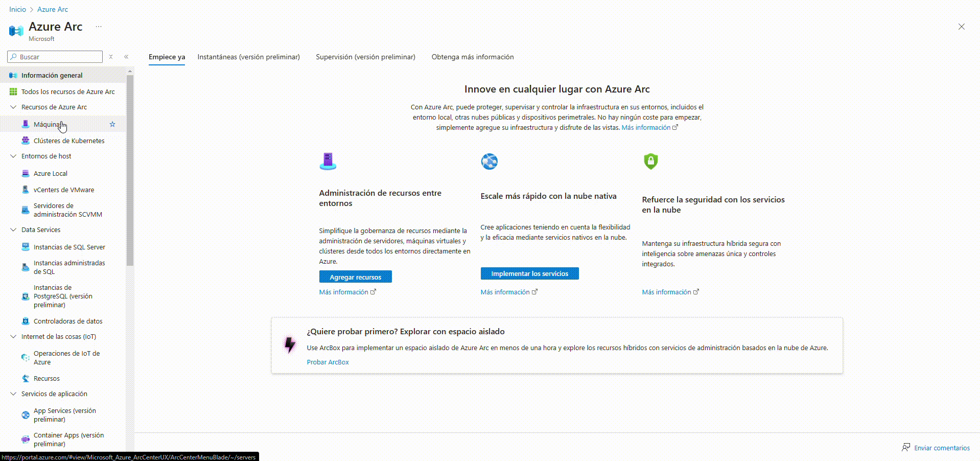
Task: Switch to Obtenga más información tab
Action: coord(473,57)
